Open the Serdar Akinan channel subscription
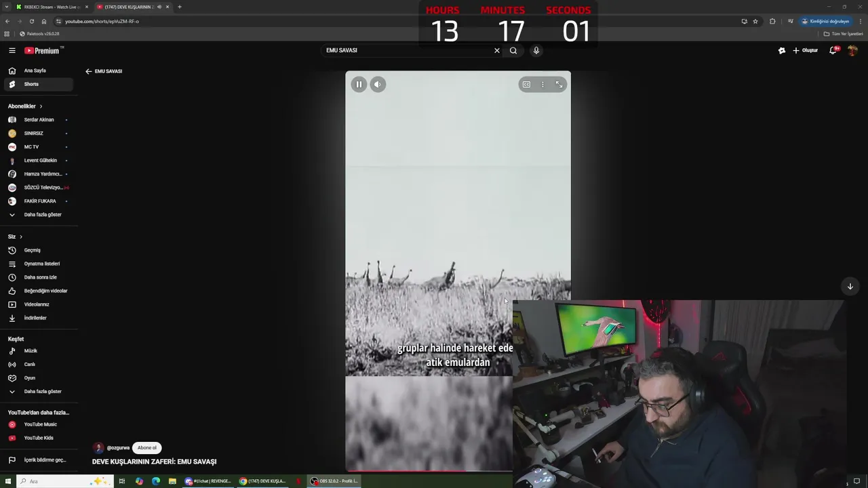868x488 pixels. (39, 120)
